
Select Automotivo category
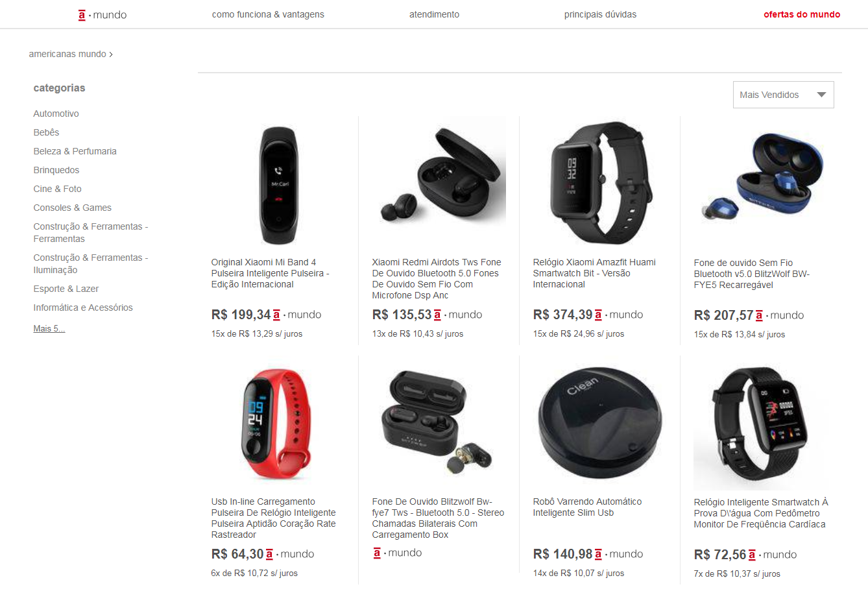(x=56, y=114)
